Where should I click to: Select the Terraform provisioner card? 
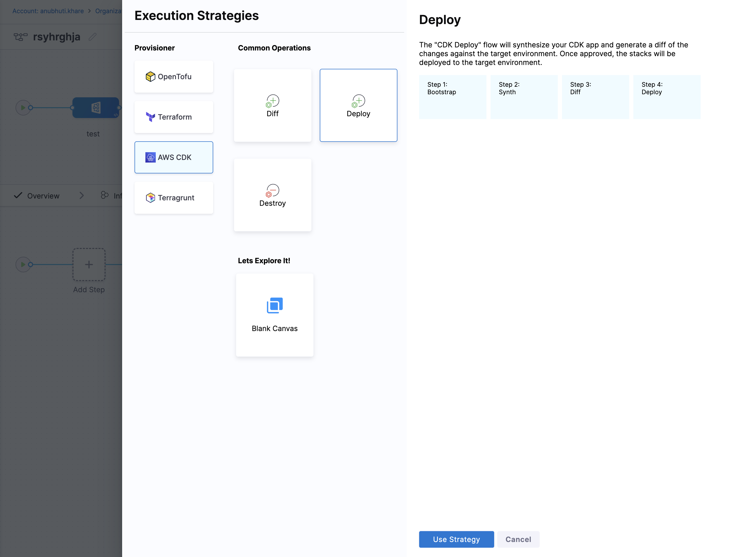pyautogui.click(x=174, y=117)
